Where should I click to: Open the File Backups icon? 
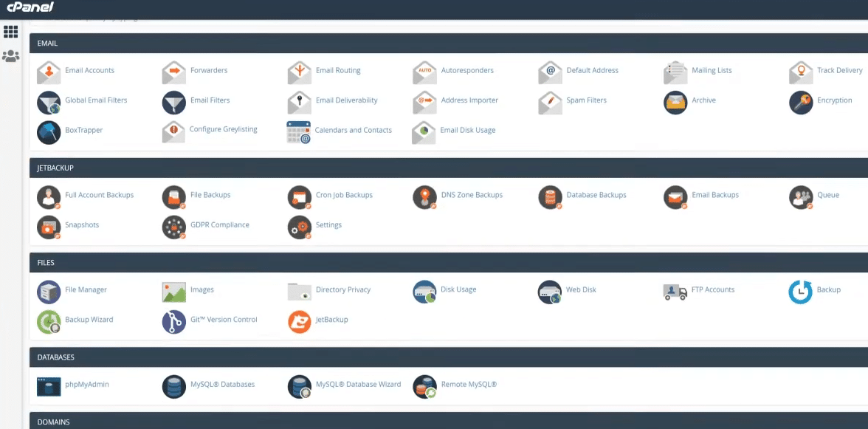point(174,197)
